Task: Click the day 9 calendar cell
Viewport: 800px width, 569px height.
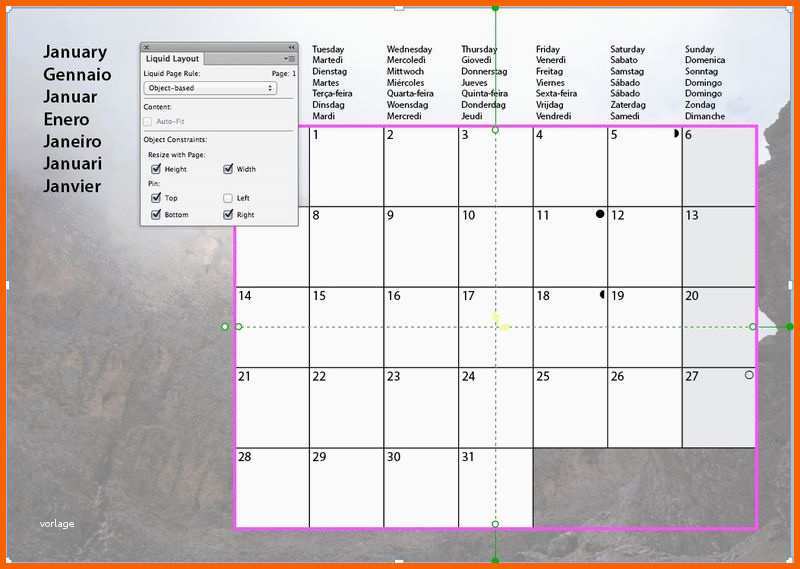Action: coord(421,247)
